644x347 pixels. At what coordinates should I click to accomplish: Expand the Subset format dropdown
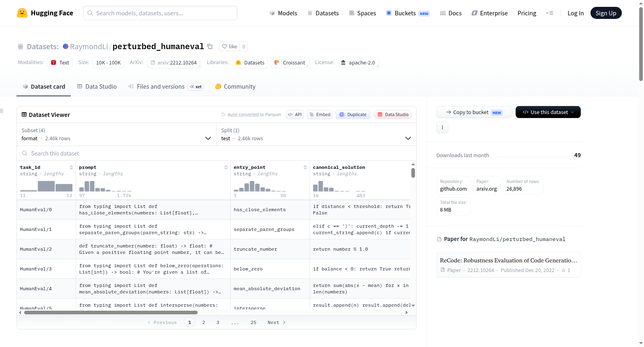click(117, 134)
